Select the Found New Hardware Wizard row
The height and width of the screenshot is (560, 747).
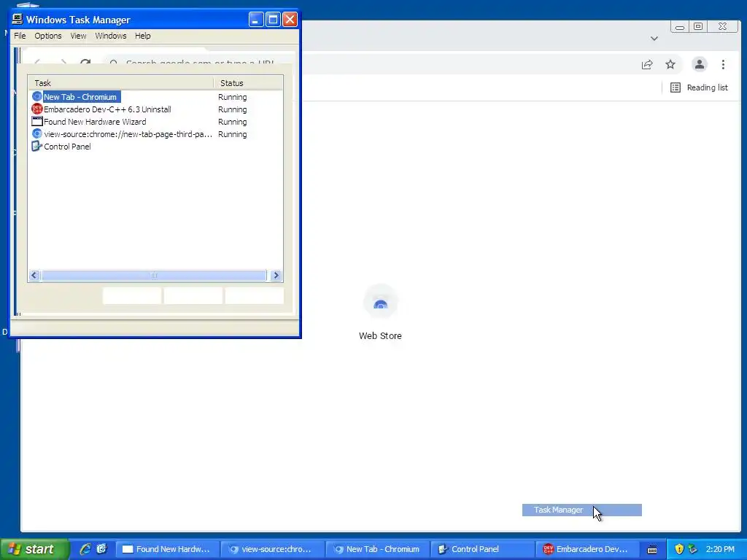point(155,122)
